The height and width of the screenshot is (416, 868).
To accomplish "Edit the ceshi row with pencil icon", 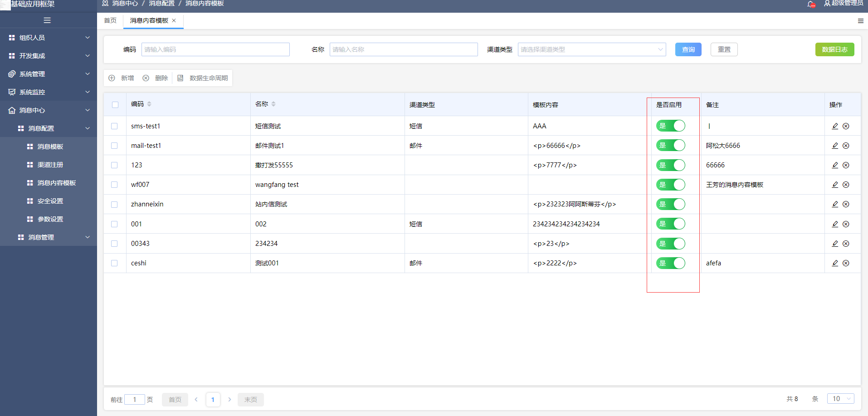I will click(x=835, y=263).
